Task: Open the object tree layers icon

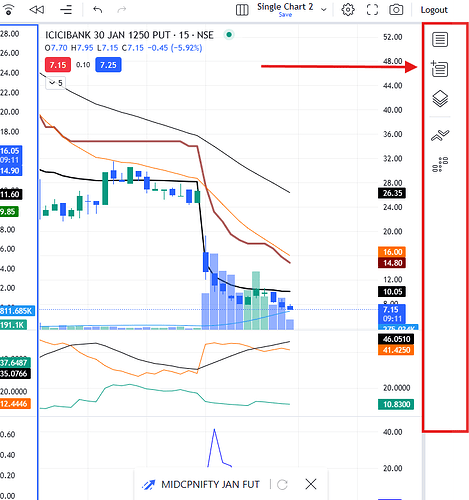Action: coord(440,99)
